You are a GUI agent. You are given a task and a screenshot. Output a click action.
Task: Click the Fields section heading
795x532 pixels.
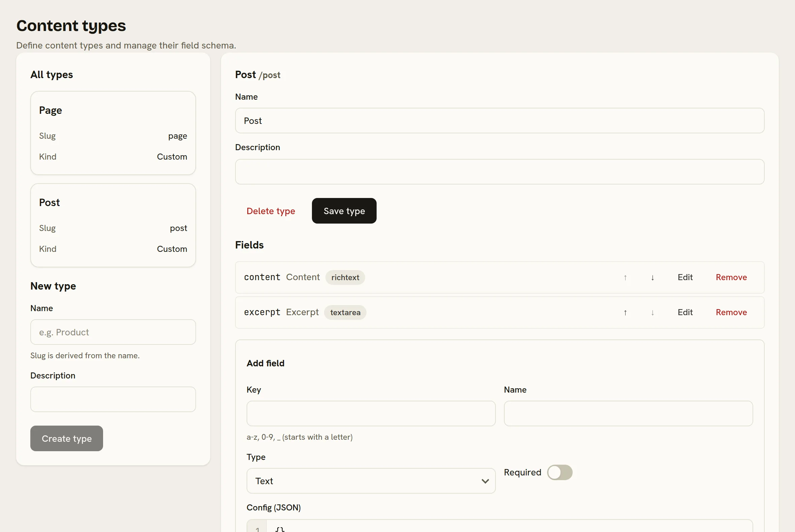click(x=249, y=245)
